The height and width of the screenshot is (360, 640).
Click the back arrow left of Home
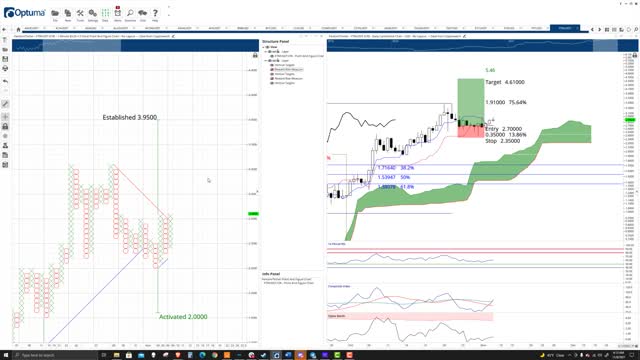pyautogui.click(x=4, y=29)
